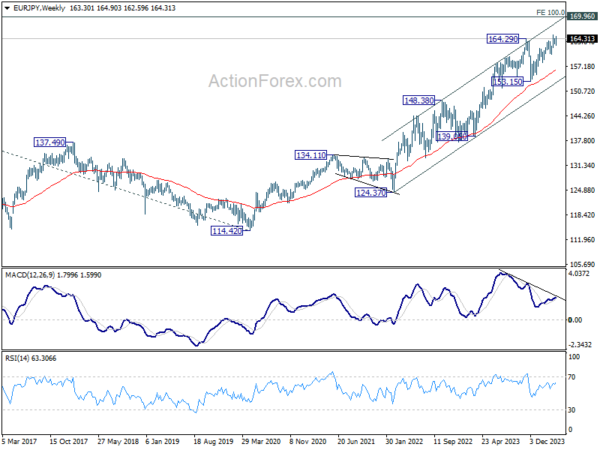Click the 139.040 price annotation
Viewport: 600px width, 450px height.
pyautogui.click(x=453, y=136)
